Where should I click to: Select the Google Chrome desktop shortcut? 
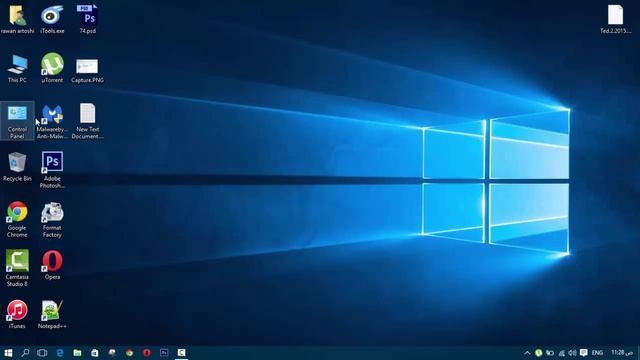tap(17, 219)
